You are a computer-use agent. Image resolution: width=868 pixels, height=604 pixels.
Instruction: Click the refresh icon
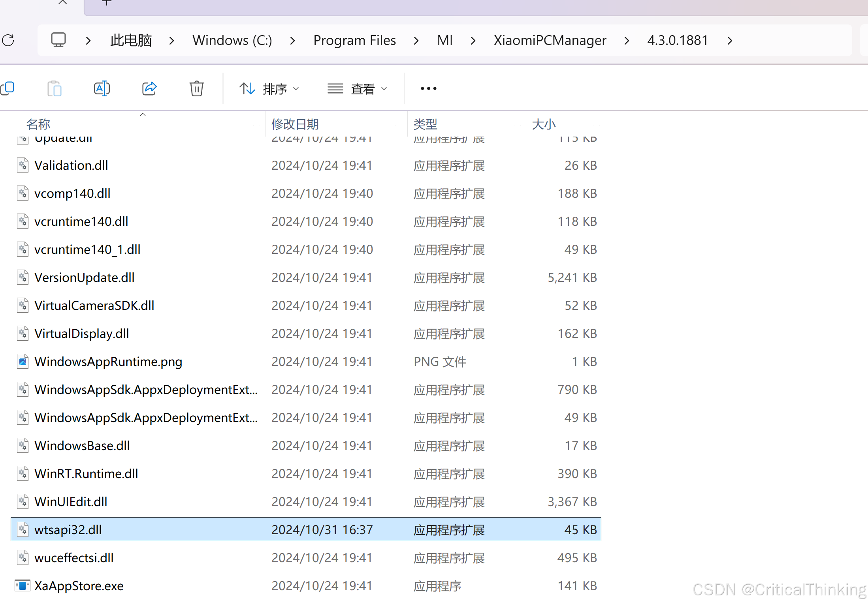point(8,40)
